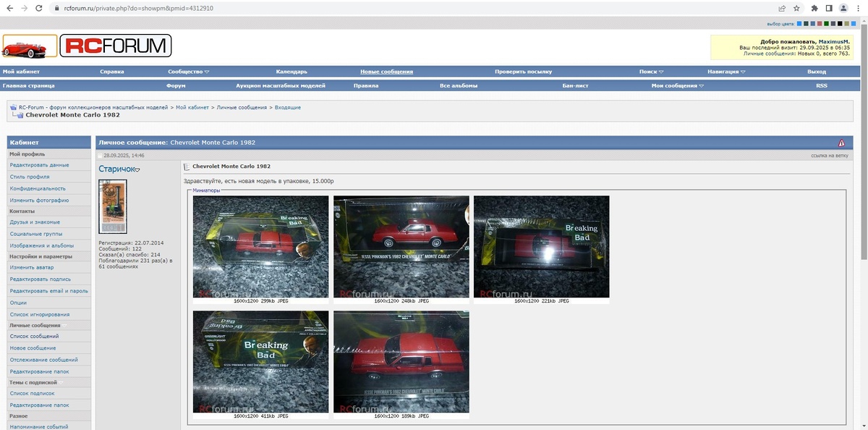Open Список подписок sidebar link
868x430 pixels.
[x=33, y=393]
